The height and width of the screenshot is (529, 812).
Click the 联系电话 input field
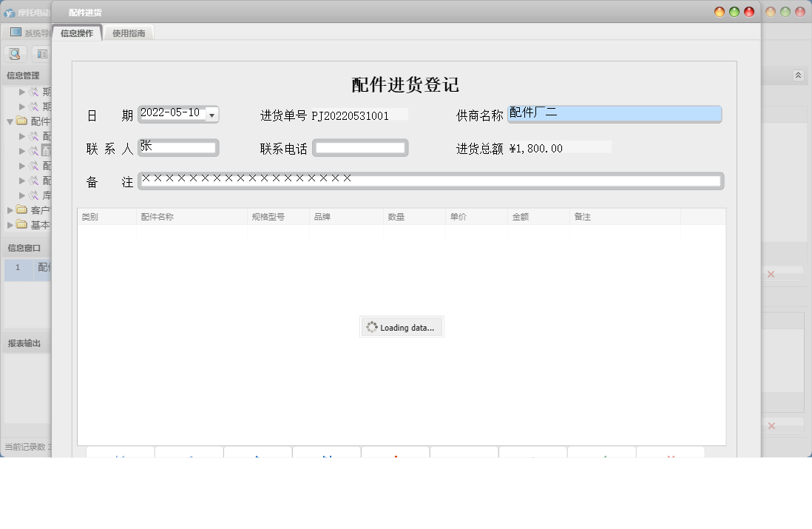[x=360, y=147]
